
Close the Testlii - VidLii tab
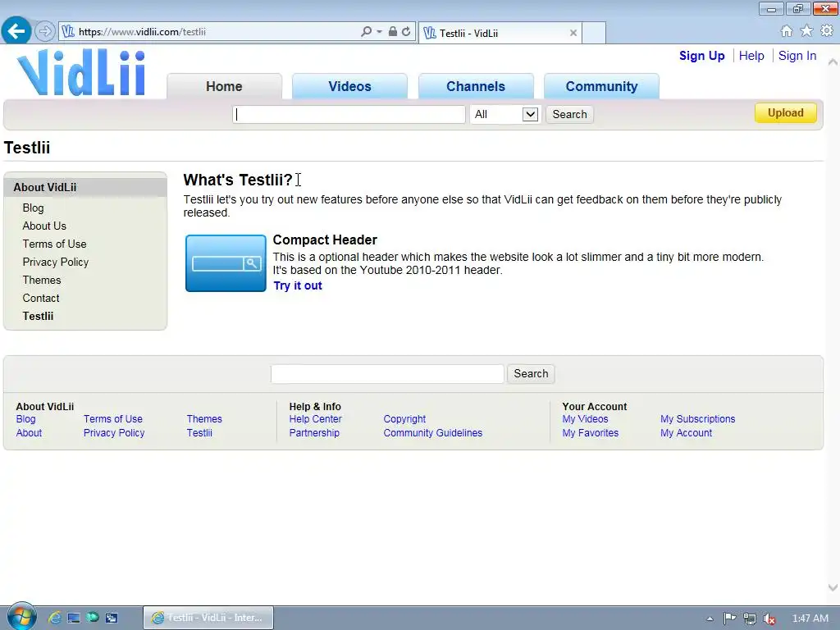click(573, 33)
